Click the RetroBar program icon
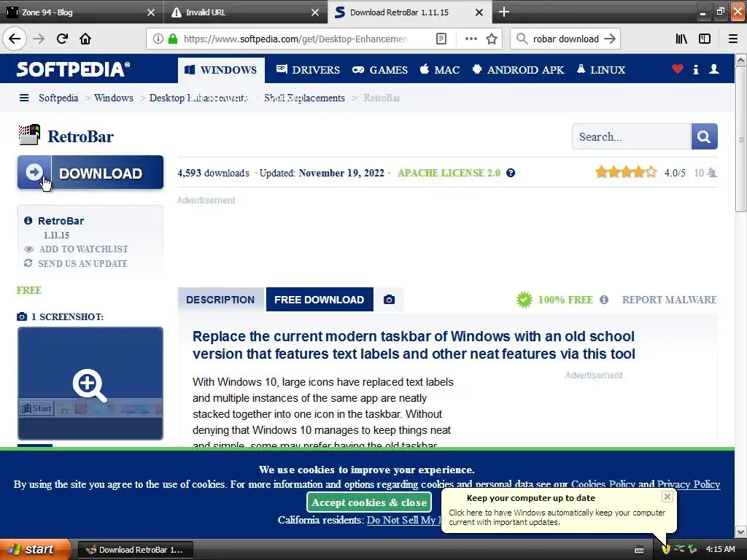Viewport: 747px width, 560px height. [29, 135]
